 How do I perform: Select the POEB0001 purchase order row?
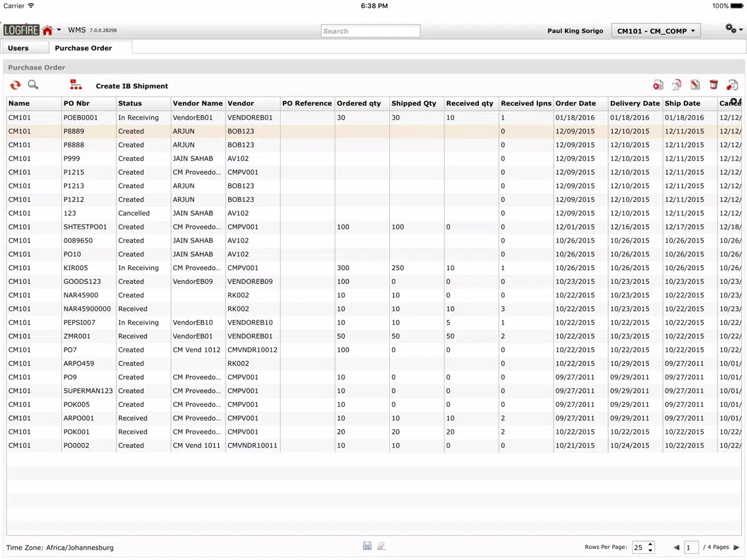pos(374,118)
